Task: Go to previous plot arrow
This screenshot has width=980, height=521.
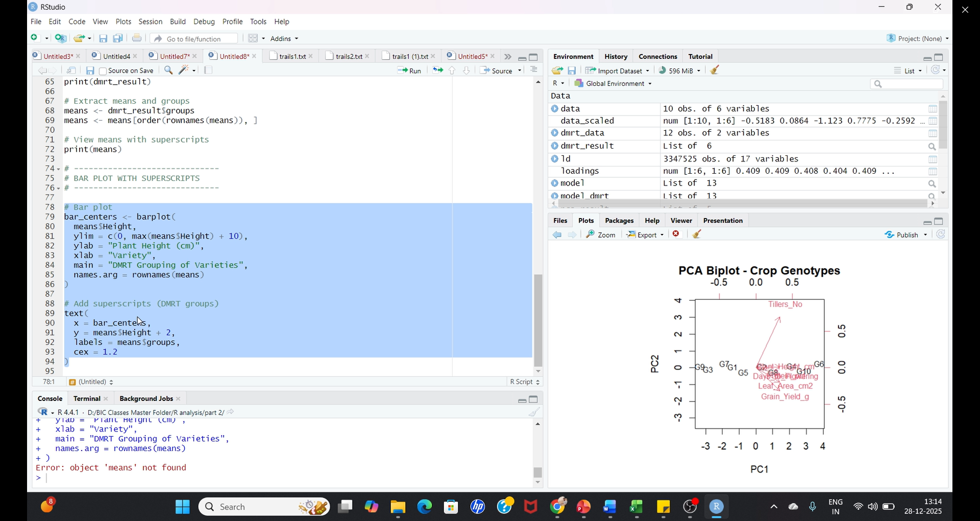Action: point(557,235)
